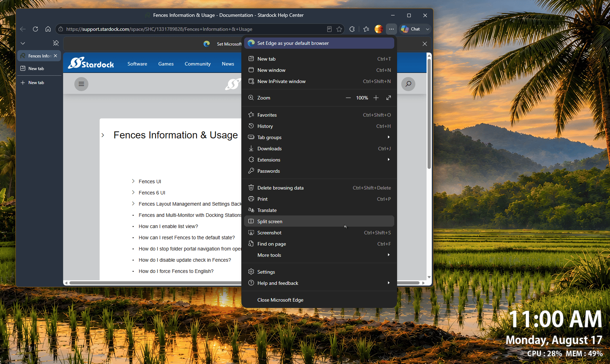Go to the browser home page icon
Screen dimensions: 610x364
click(x=48, y=29)
